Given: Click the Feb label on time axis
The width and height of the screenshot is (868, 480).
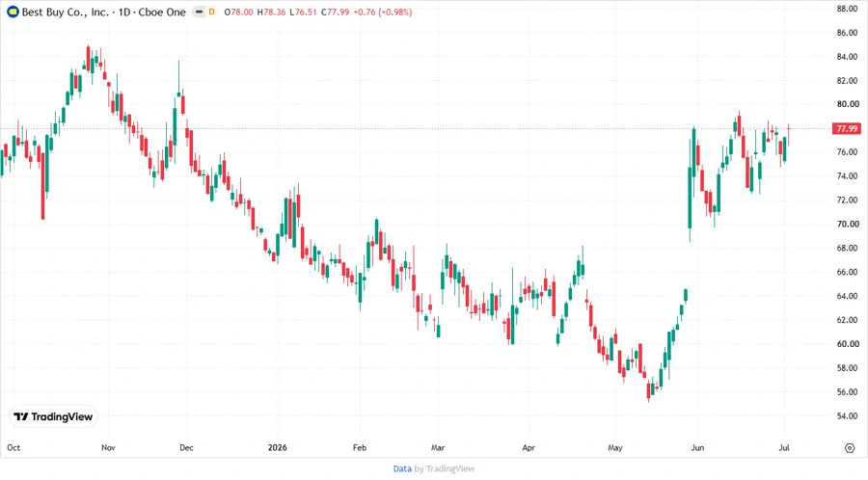Looking at the screenshot, I should 360,447.
